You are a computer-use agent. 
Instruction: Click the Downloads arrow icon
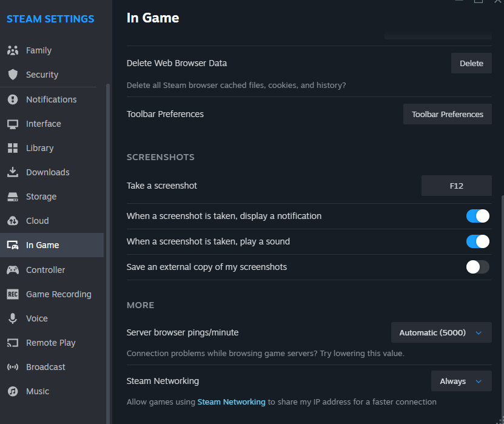click(13, 172)
